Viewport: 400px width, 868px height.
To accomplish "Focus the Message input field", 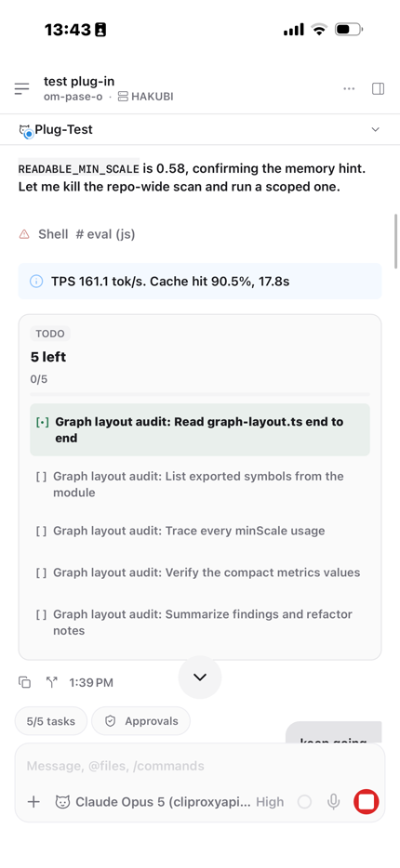I will coord(200,766).
